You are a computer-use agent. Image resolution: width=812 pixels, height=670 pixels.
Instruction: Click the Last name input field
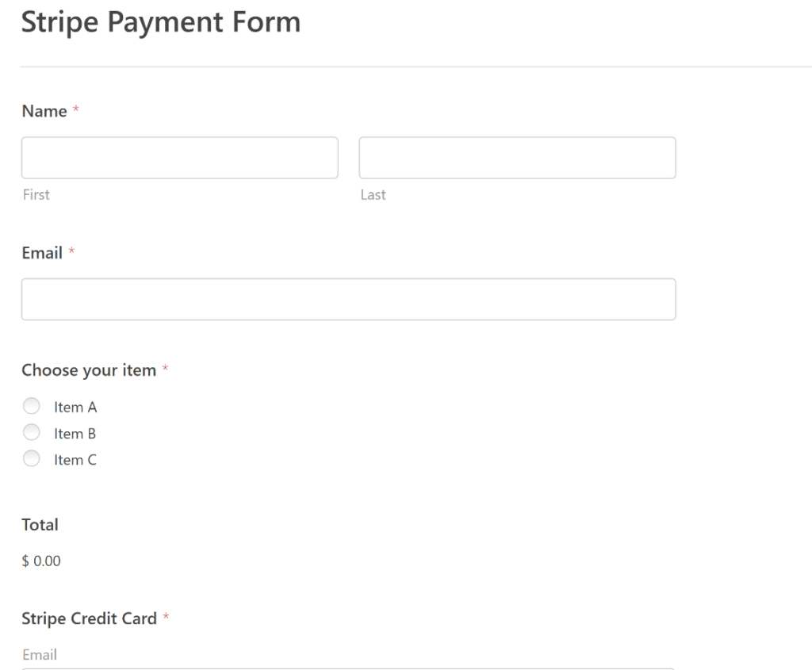[x=517, y=157]
